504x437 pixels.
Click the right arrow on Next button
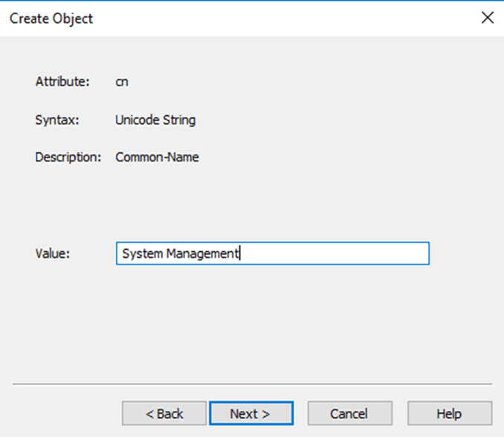coord(266,414)
